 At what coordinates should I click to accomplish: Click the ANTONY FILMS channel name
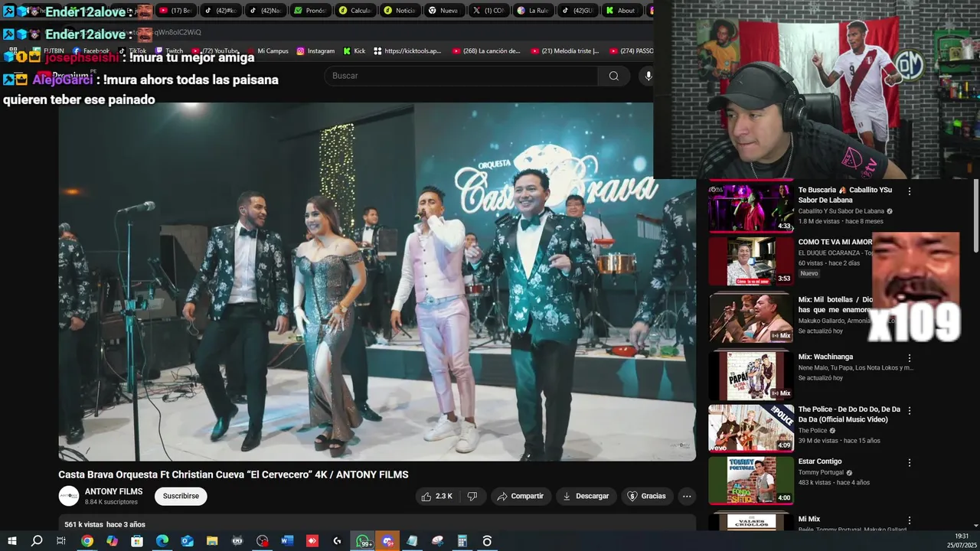(113, 491)
